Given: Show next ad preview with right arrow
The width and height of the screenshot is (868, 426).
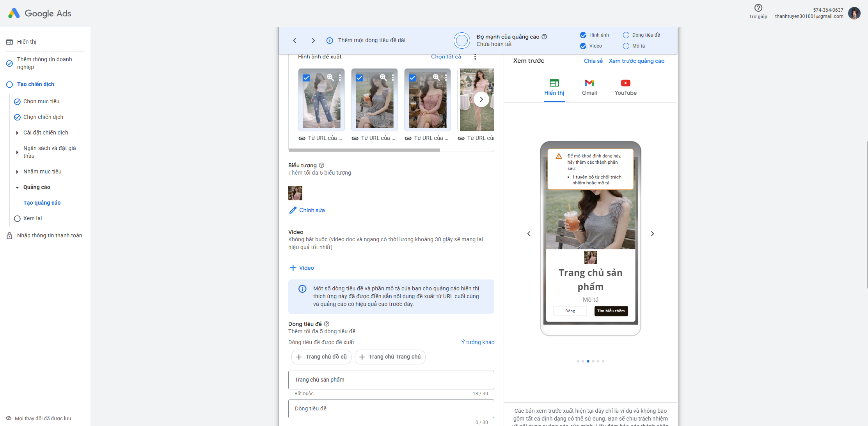Looking at the screenshot, I should (x=652, y=234).
